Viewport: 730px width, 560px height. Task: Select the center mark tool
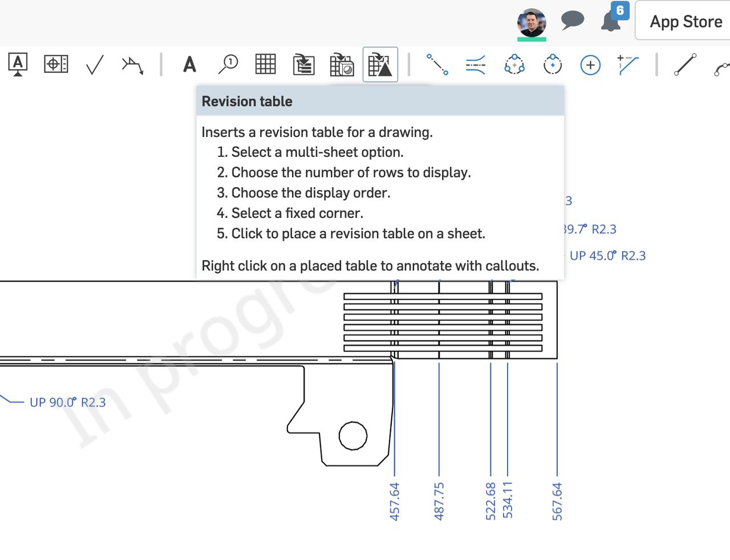(590, 65)
